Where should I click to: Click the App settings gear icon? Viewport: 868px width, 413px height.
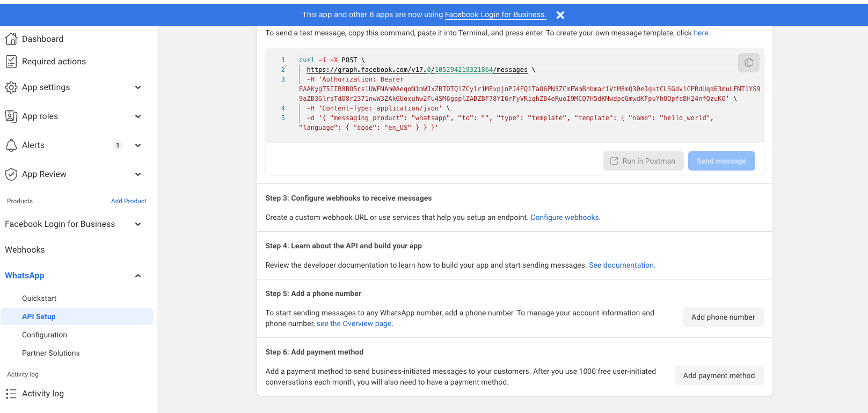tap(11, 87)
